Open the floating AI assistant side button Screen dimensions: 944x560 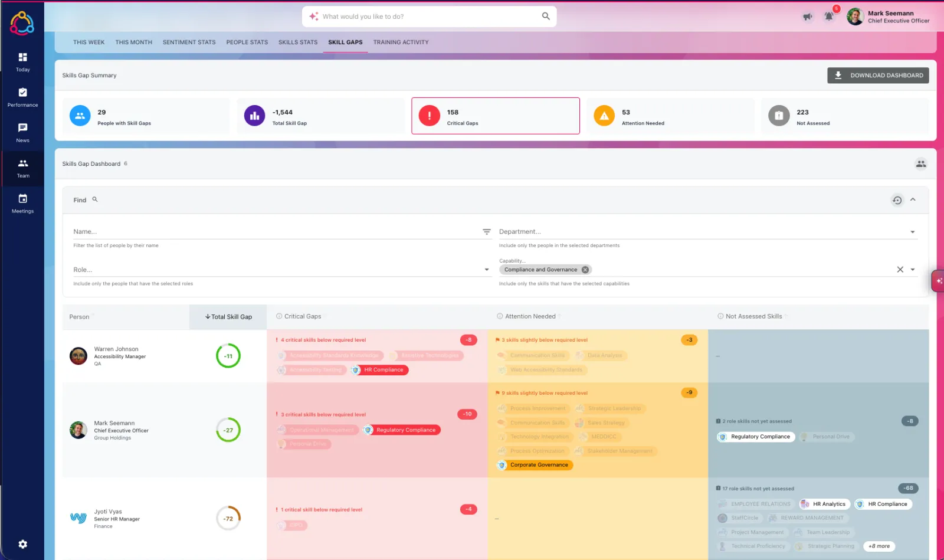click(938, 281)
